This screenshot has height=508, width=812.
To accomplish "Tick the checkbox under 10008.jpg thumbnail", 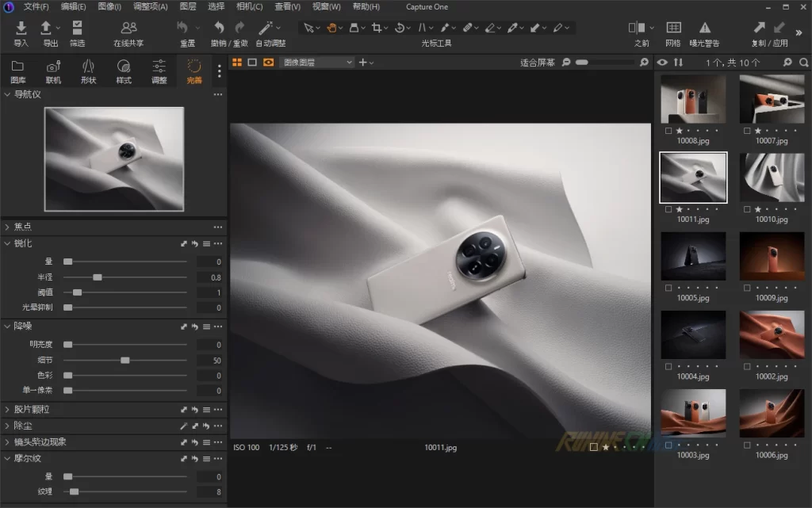I will coord(668,131).
